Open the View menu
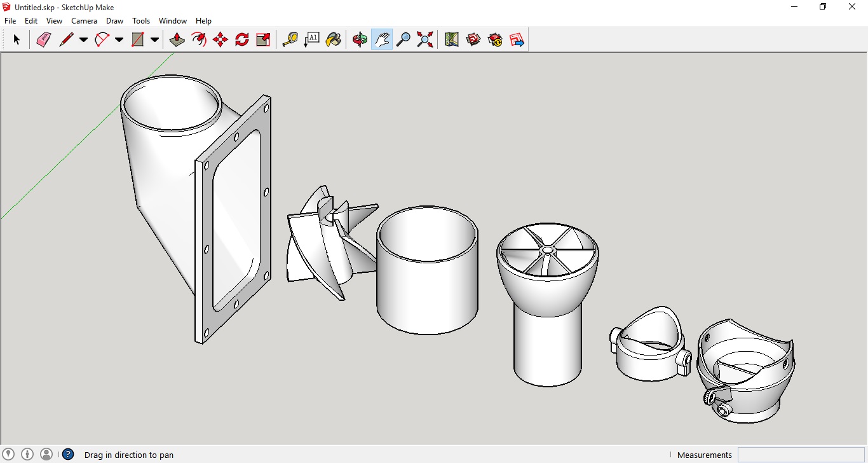Viewport: 868px width, 463px height. tap(54, 21)
